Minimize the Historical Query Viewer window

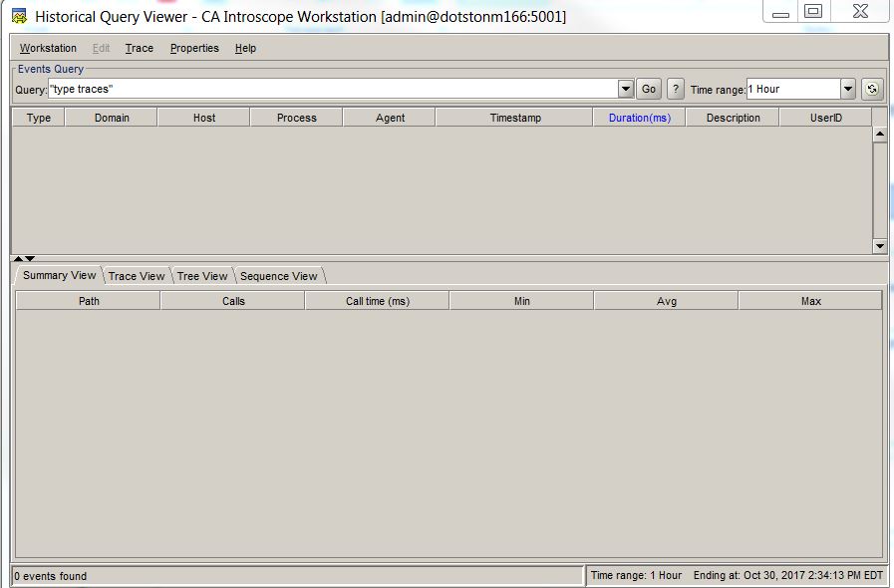[x=780, y=12]
